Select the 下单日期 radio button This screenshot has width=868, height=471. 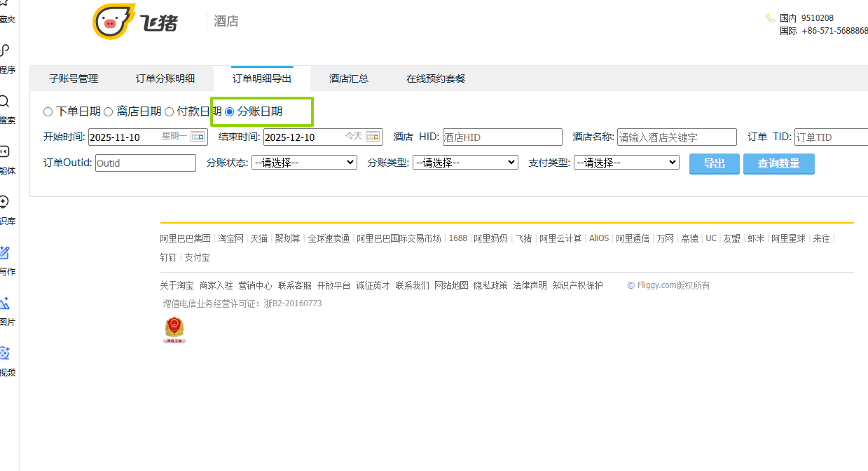click(48, 111)
